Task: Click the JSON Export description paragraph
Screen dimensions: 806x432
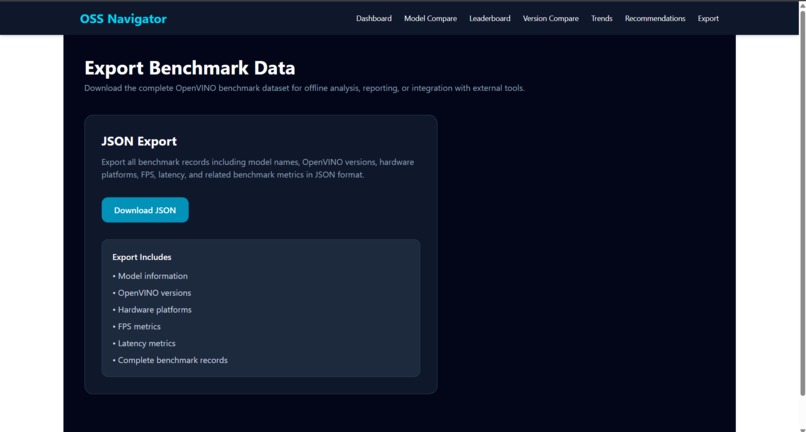Action: 258,168
